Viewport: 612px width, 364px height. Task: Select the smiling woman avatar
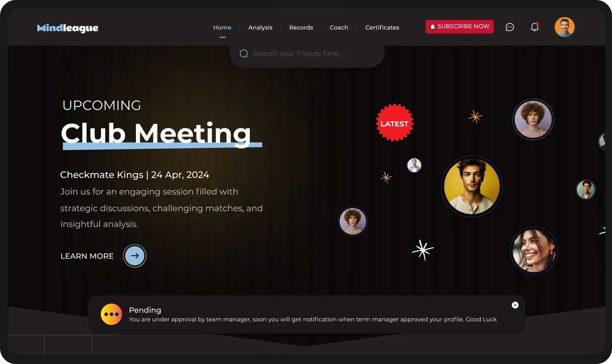click(x=534, y=250)
